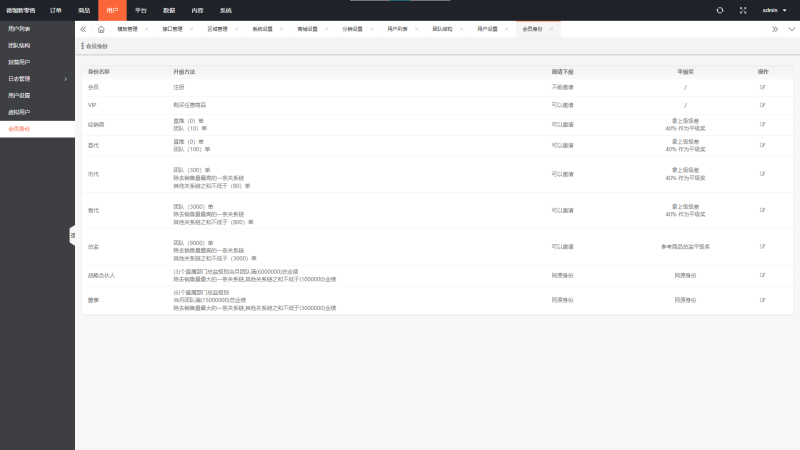The image size is (800, 450).
Task: Switch to the 系统设置 tab
Action: pyautogui.click(x=262, y=29)
